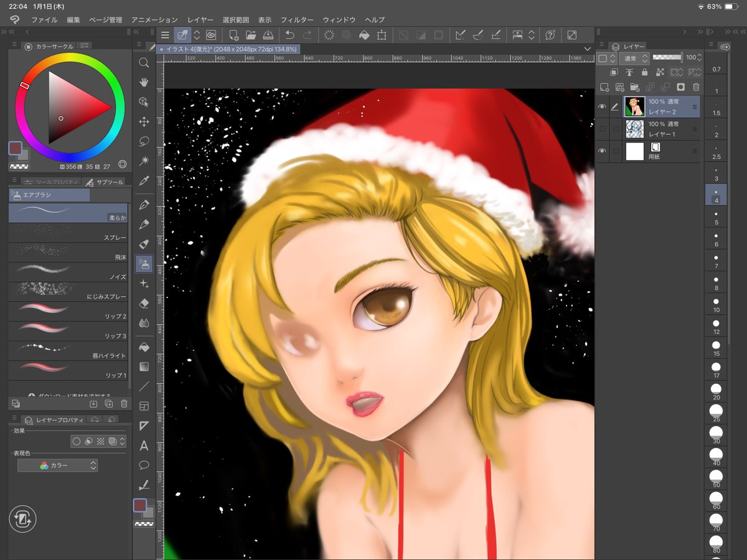747x560 pixels.
Task: Toggle Lock transparent pixels icon
Action: tap(660, 73)
